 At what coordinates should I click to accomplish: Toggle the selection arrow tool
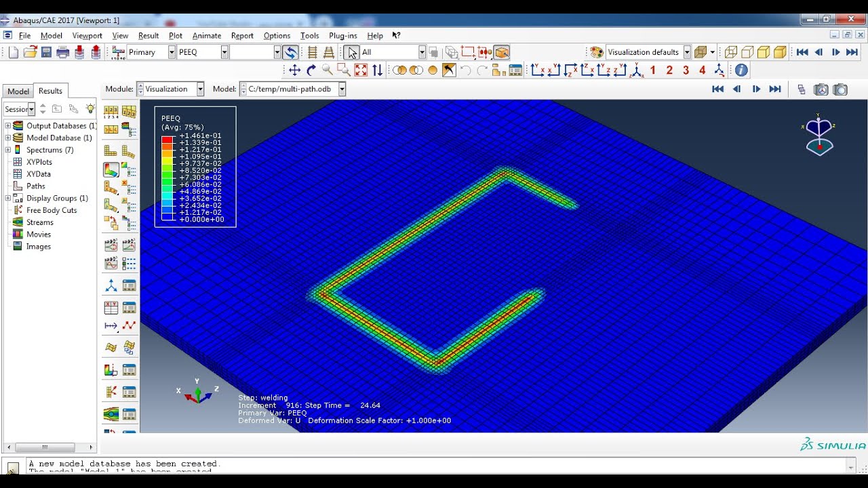[x=351, y=52]
